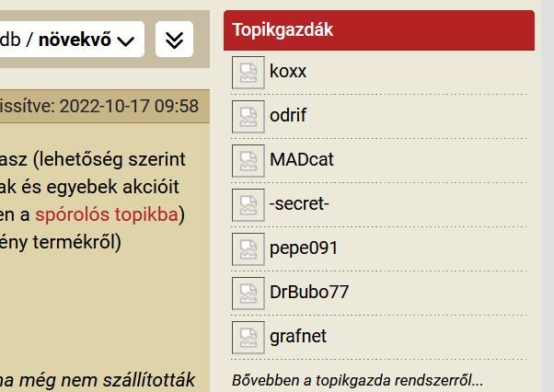Screen dimensions: 554x392
Task: Click DrBubo77's avatar image
Action: [248, 293]
